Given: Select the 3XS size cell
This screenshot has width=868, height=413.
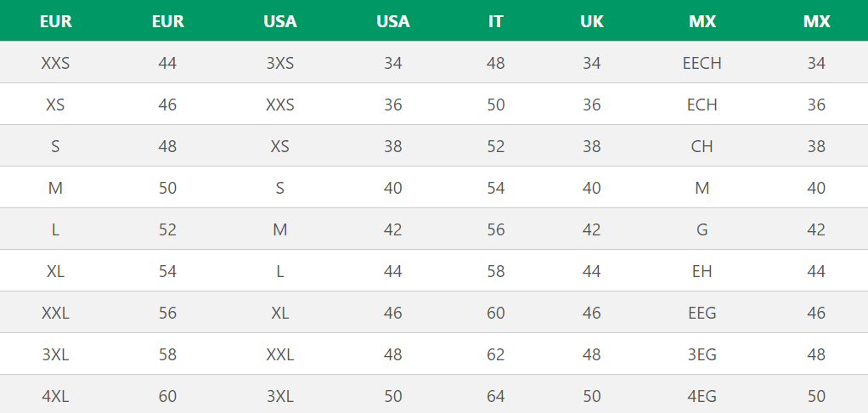Looking at the screenshot, I should 280,63.
